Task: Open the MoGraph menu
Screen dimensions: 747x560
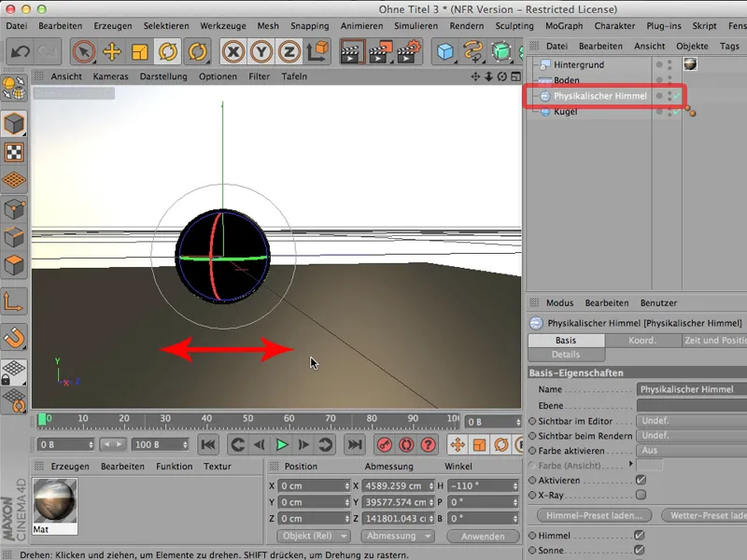Action: (x=564, y=26)
